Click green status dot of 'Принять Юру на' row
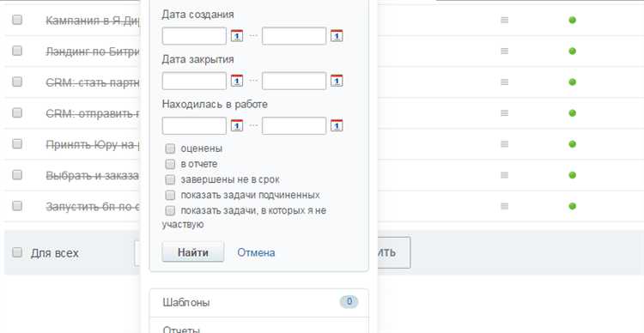The width and height of the screenshot is (644, 333). pos(572,144)
